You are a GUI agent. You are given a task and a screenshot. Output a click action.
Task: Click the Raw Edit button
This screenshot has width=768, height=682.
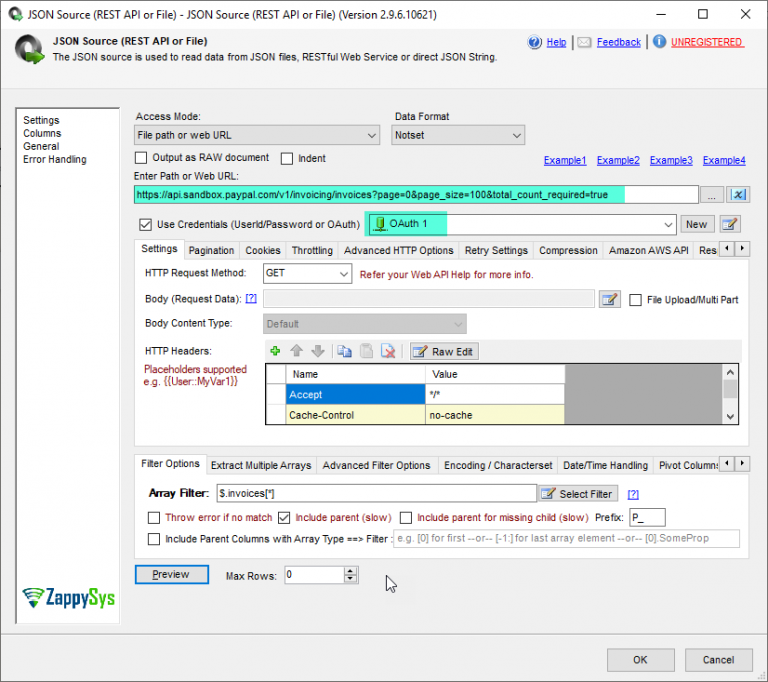tap(444, 352)
